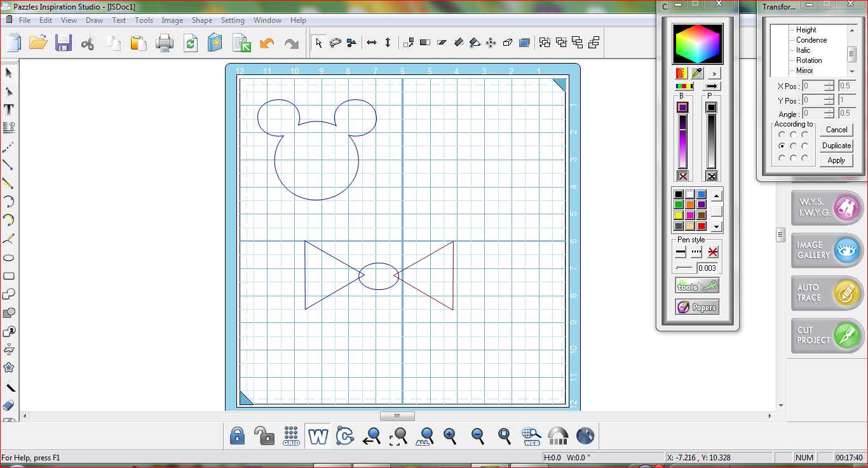This screenshot has height=468, width=868.
Task: Click the closed padlock Lock icon
Action: [237, 436]
